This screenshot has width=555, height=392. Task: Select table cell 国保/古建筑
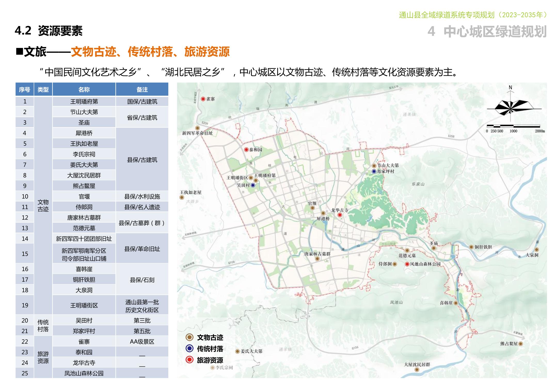142,102
